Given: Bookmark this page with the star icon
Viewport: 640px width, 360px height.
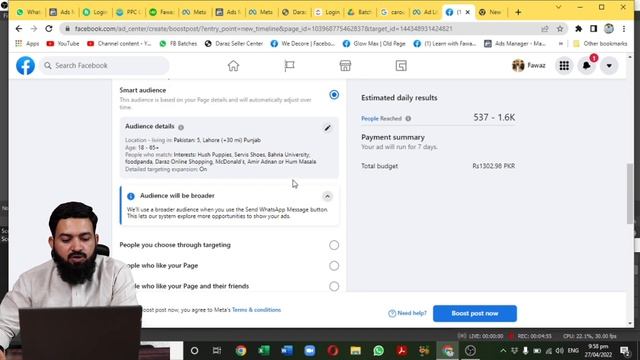Looking at the screenshot, I should 560,29.
